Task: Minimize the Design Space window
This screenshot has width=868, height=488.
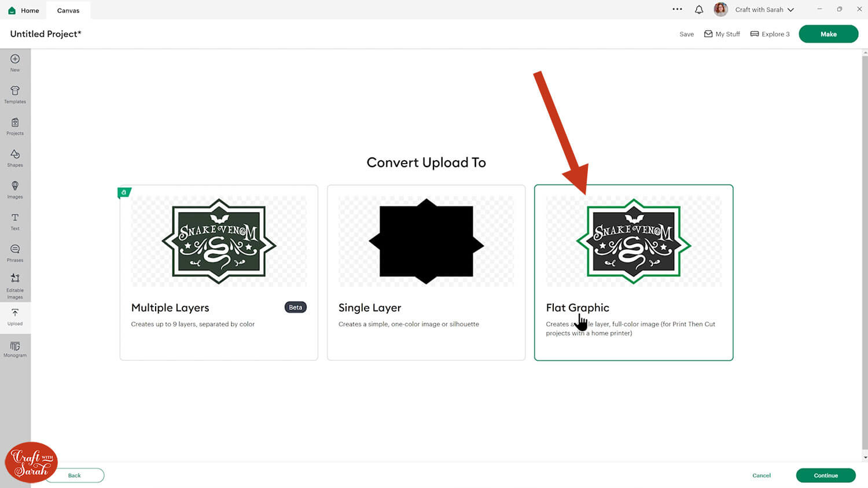Action: tap(819, 9)
